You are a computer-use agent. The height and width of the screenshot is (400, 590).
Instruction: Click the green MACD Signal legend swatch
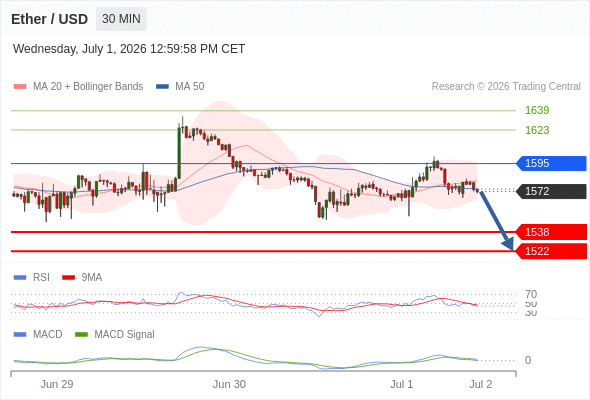pos(81,335)
